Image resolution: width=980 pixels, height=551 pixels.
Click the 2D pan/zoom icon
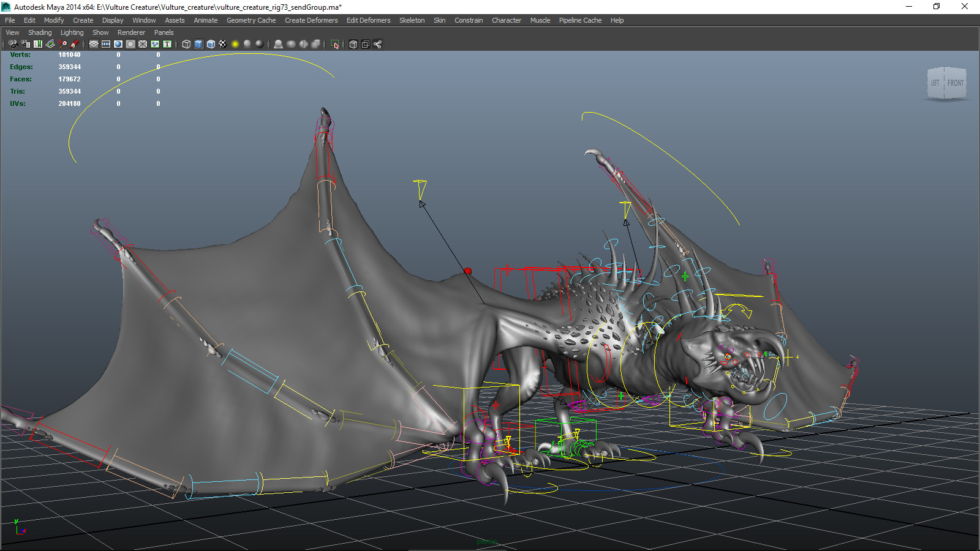point(62,44)
